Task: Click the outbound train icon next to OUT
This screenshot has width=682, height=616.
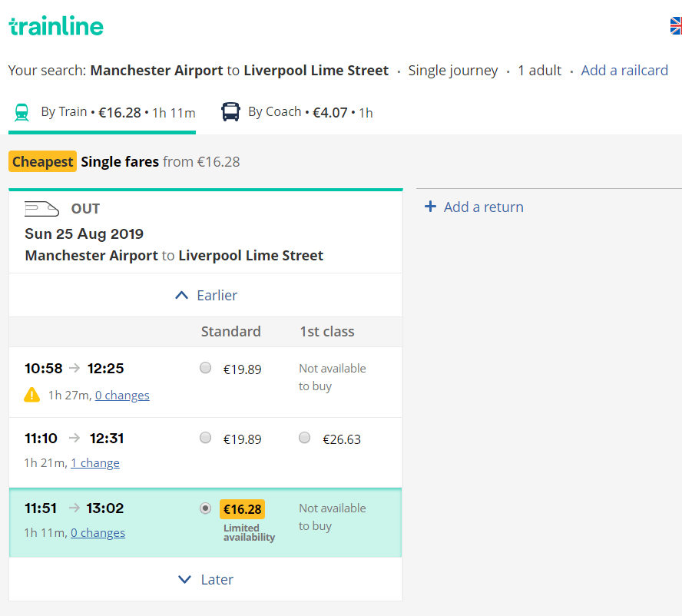Action: coord(41,209)
